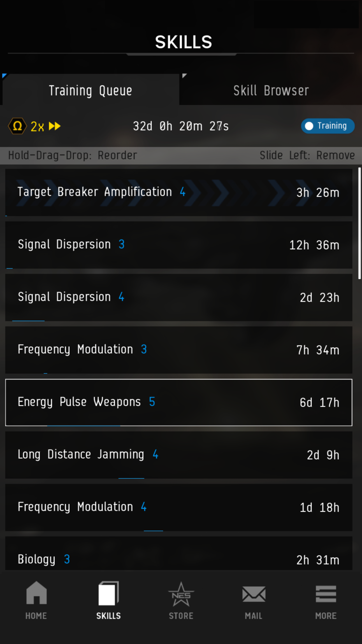Switch to the Skill Browser tab
The height and width of the screenshot is (644, 362).
pyautogui.click(x=271, y=90)
